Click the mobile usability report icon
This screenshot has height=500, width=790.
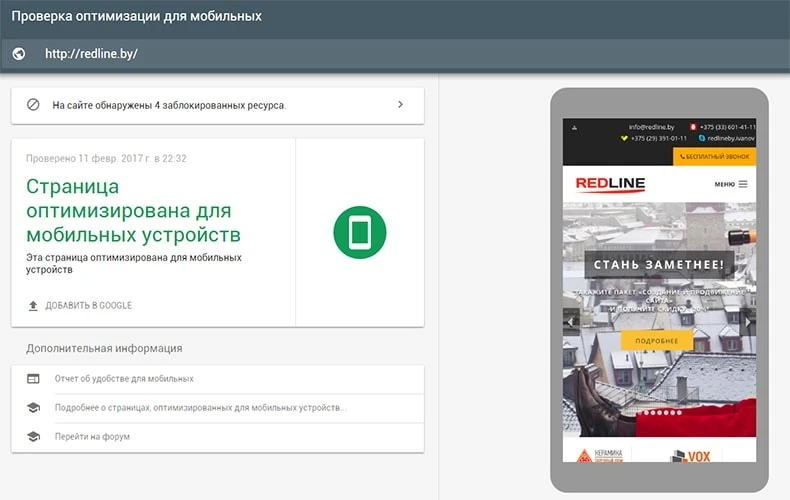click(x=33, y=379)
